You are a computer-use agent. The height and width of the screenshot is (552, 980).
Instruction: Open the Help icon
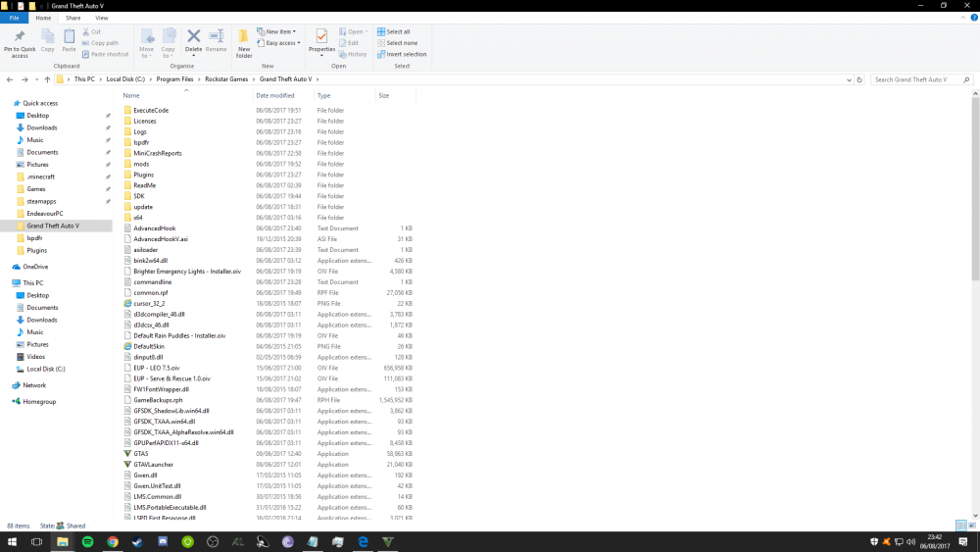[974, 18]
